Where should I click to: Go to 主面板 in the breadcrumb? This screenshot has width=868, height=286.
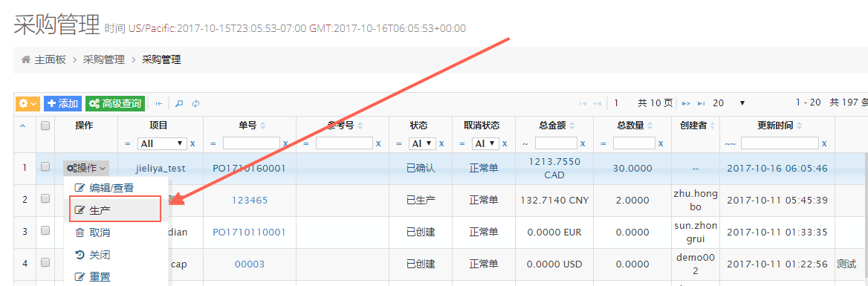(x=51, y=59)
